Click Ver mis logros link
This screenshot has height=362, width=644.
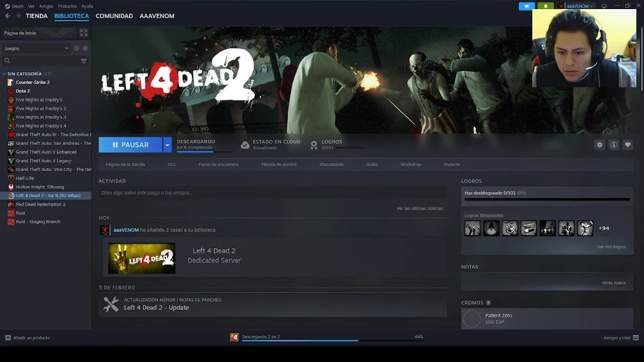point(611,247)
